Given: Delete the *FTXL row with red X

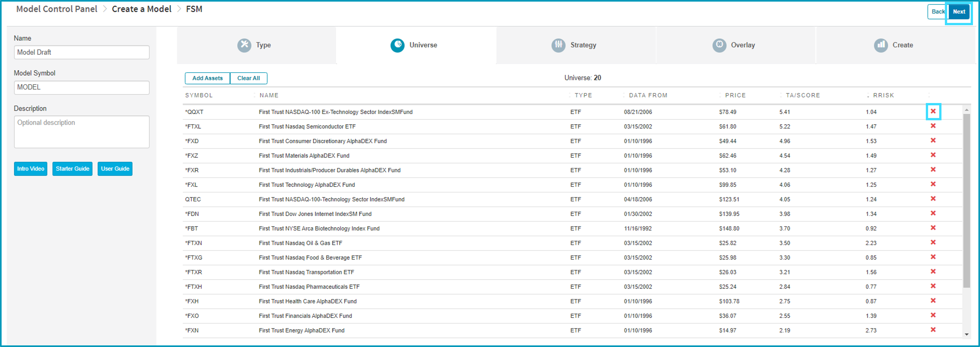Looking at the screenshot, I should (x=933, y=126).
